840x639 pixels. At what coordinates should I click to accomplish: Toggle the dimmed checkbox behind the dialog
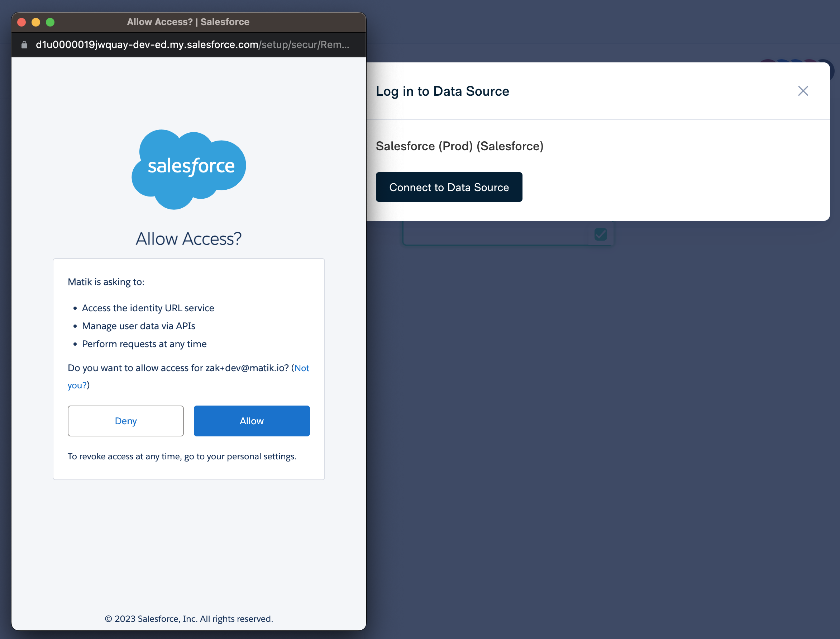[x=601, y=234]
